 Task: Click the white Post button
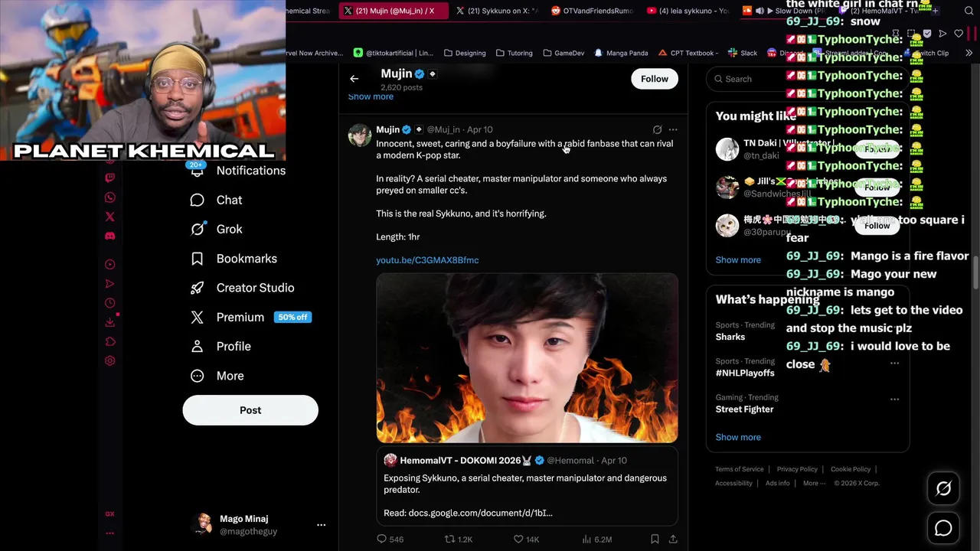[x=250, y=410]
